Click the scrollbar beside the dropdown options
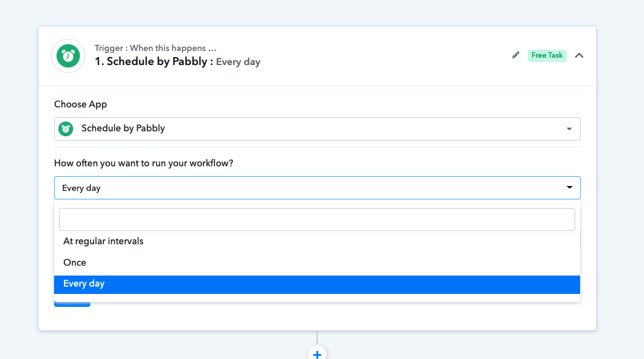This screenshot has height=359, width=644. coord(580,239)
